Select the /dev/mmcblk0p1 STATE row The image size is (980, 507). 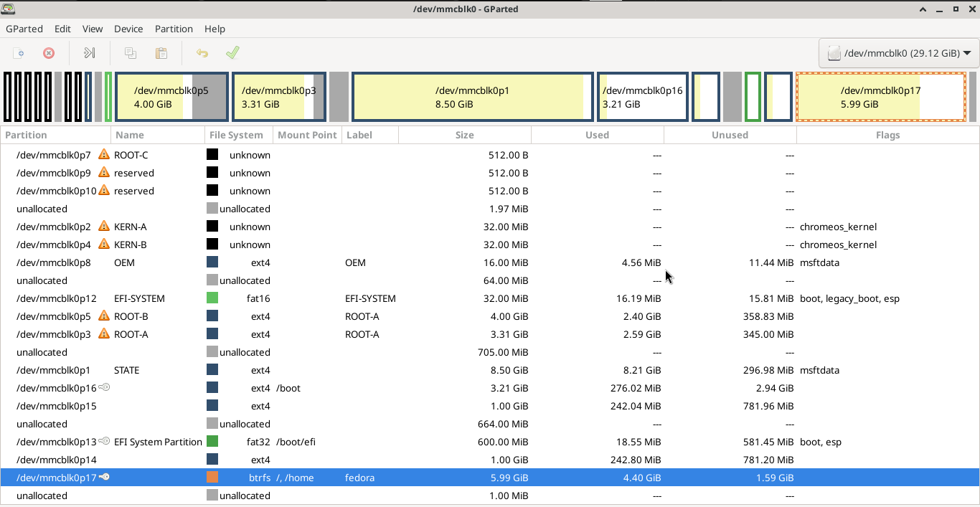pyautogui.click(x=490, y=370)
